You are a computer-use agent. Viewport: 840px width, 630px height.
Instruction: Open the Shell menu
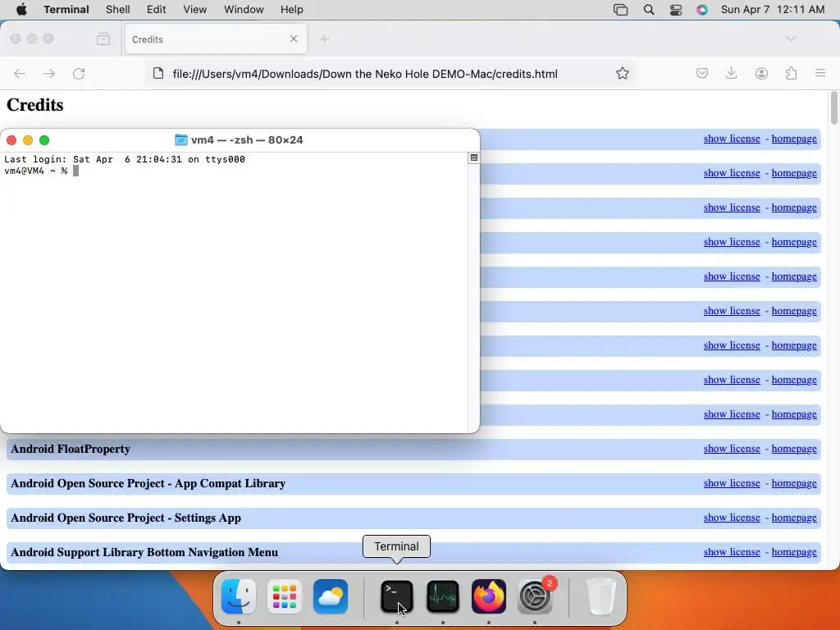[x=118, y=10]
